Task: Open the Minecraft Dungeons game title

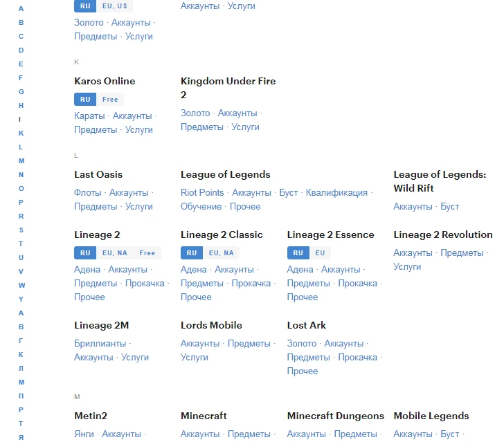Action: [x=336, y=416]
